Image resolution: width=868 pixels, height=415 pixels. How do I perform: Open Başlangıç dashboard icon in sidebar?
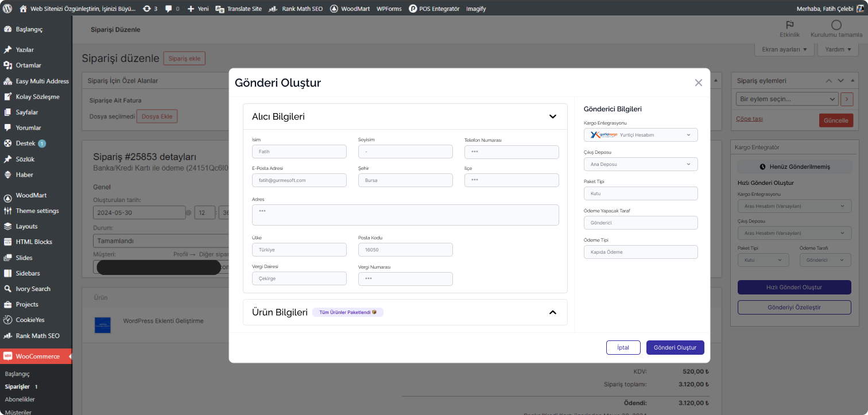(x=8, y=29)
